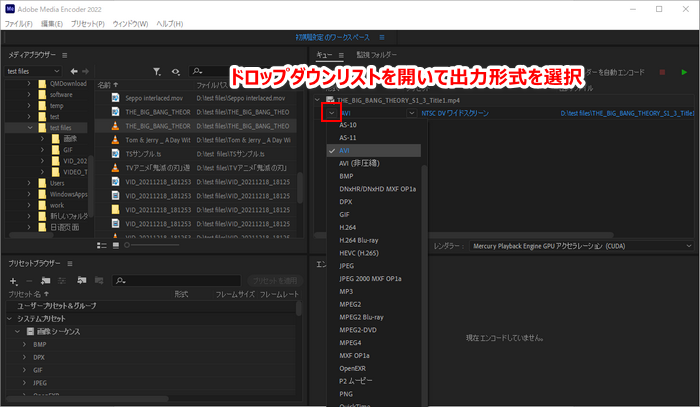Viewport: 700px width, 407px height.
Task: Expand the BMP preset group
Action: [24, 344]
